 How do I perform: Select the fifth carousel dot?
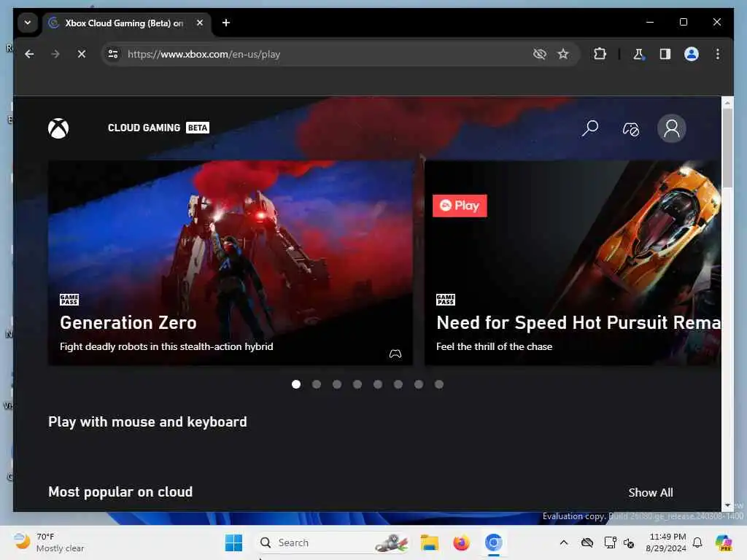click(x=378, y=384)
